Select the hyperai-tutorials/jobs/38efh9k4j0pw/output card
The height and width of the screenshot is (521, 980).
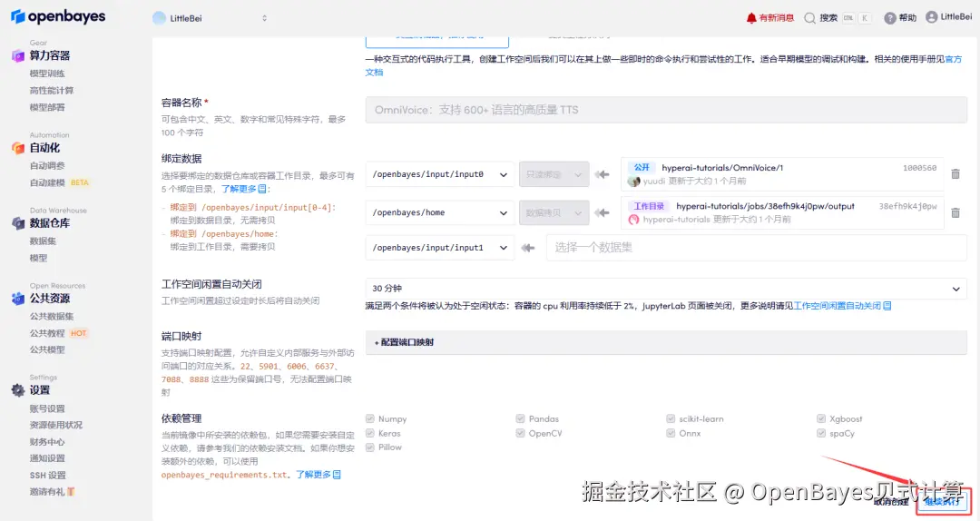pos(782,212)
